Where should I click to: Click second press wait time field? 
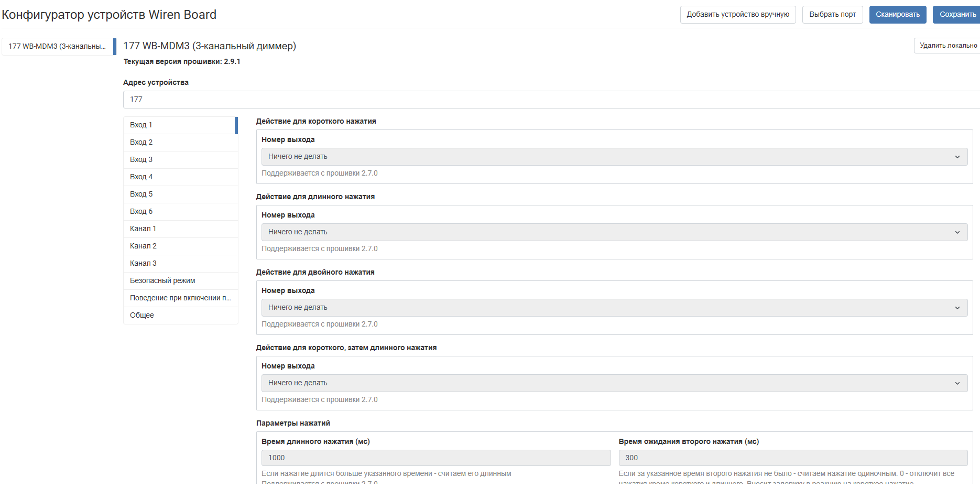792,458
